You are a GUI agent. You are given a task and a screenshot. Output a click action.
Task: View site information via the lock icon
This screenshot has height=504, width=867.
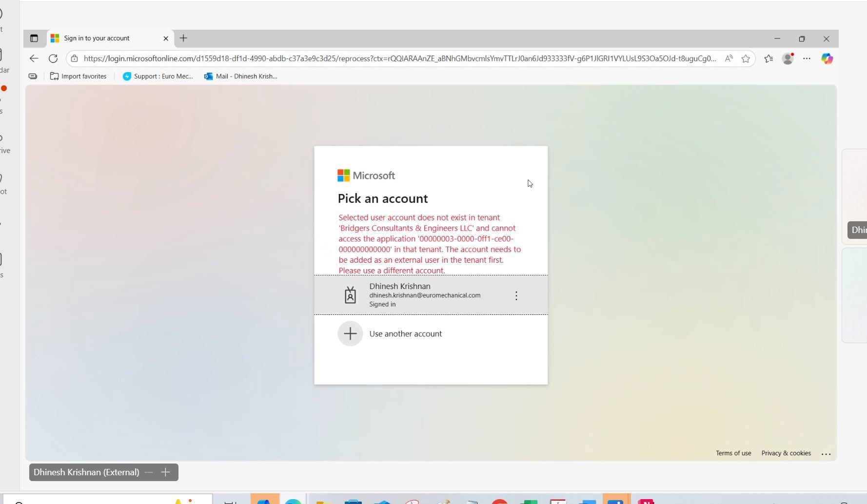(74, 58)
